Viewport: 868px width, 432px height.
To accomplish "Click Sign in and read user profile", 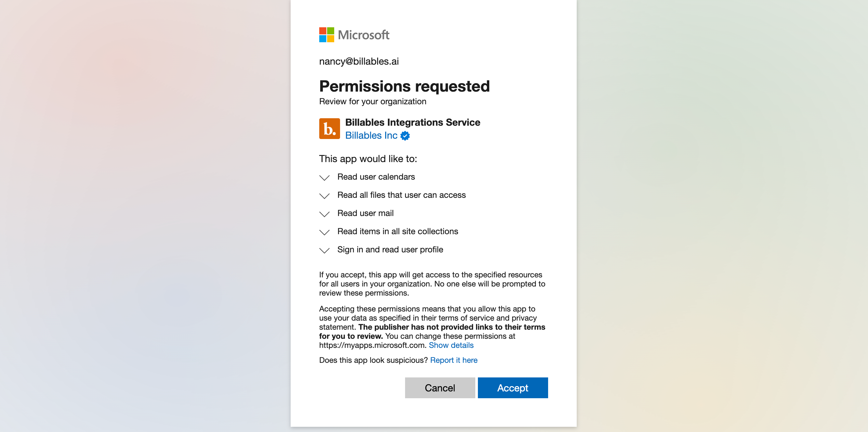I will (390, 249).
